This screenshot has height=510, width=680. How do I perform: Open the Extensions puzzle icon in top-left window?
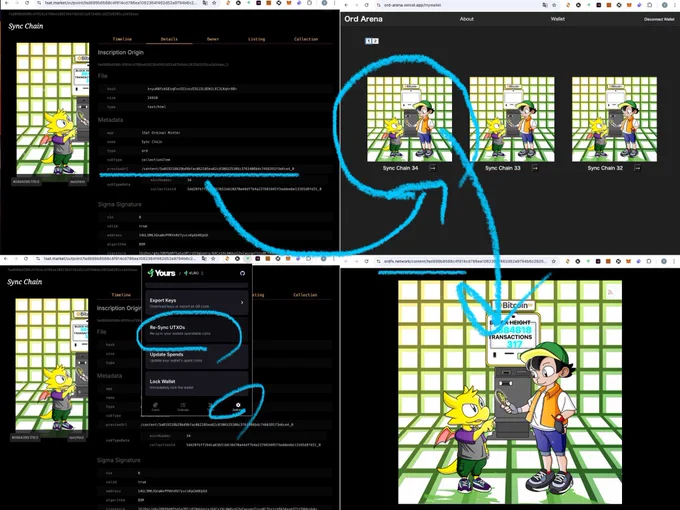coord(309,3)
